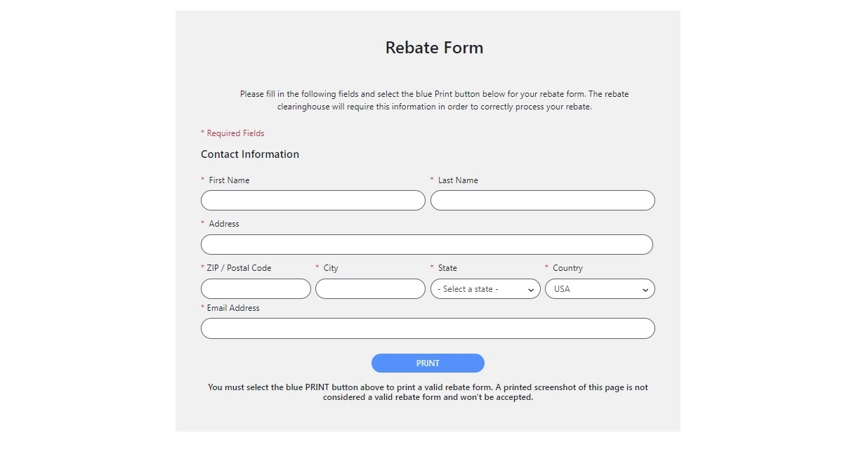Click the First Name label

coord(228,180)
